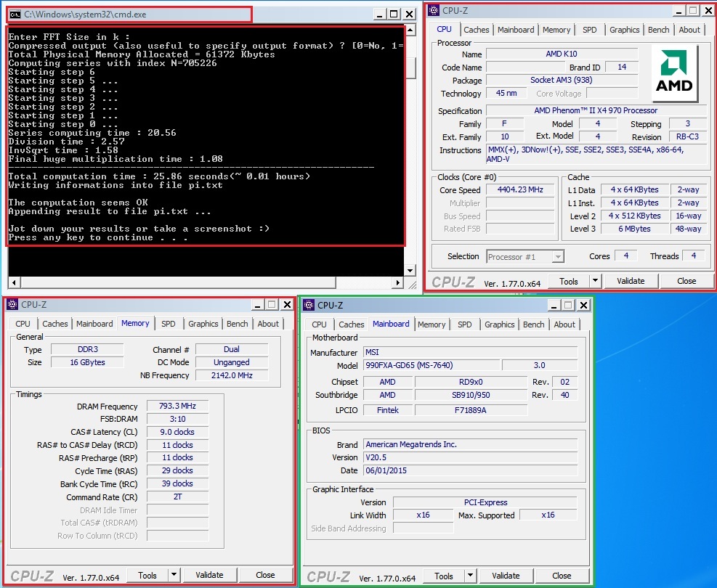
Task: Click cmd window horizontal scrollbar right arrow
Action: point(398,283)
